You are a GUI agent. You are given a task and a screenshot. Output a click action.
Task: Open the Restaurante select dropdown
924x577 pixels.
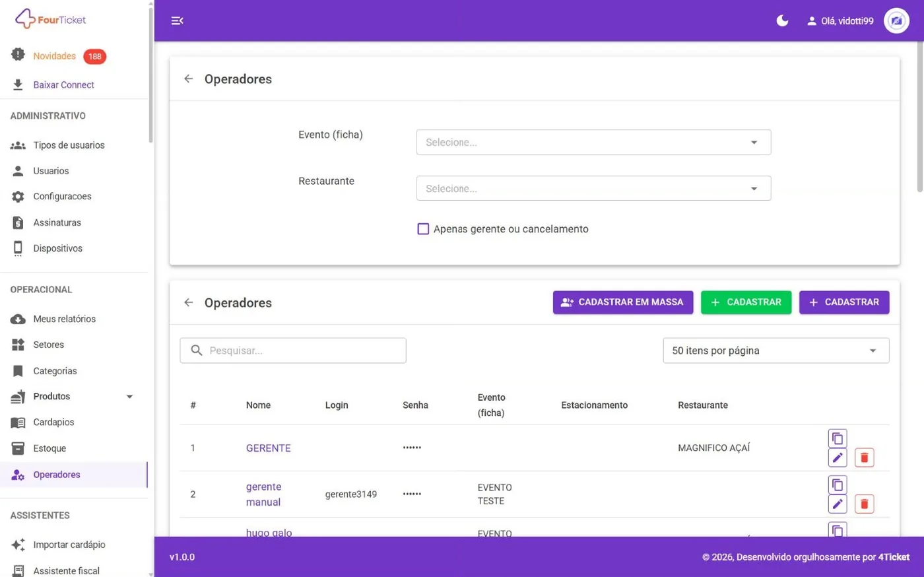coord(593,188)
